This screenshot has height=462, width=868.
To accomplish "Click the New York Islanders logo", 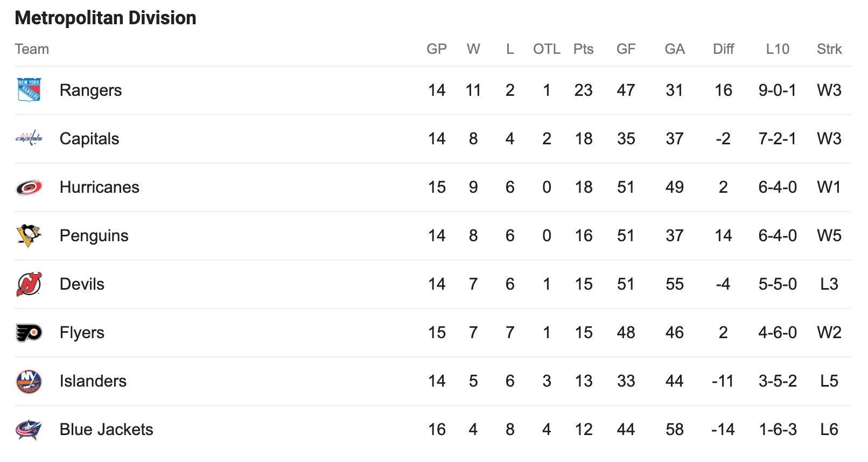I will click(29, 381).
